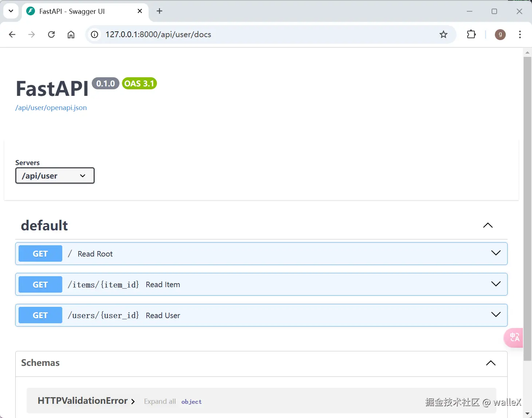Open the Chrome three-dot menu
The width and height of the screenshot is (532, 418).
[x=520, y=35]
